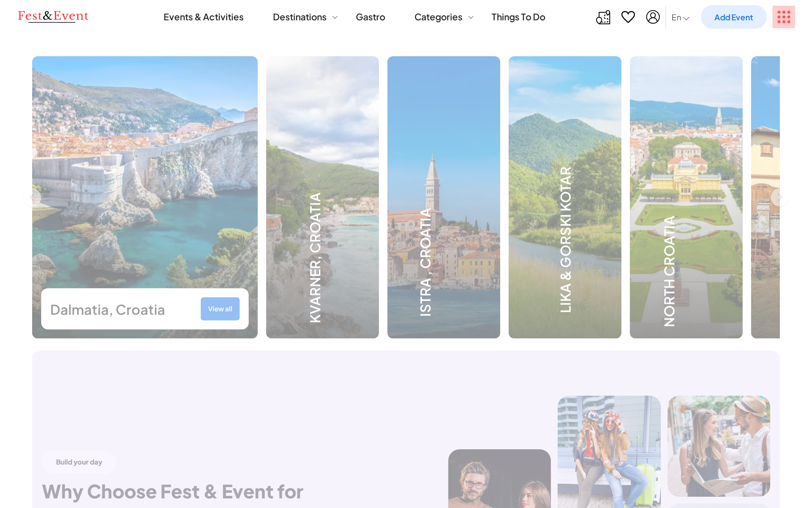Open the red grid apps menu
812x508 pixels.
click(784, 17)
